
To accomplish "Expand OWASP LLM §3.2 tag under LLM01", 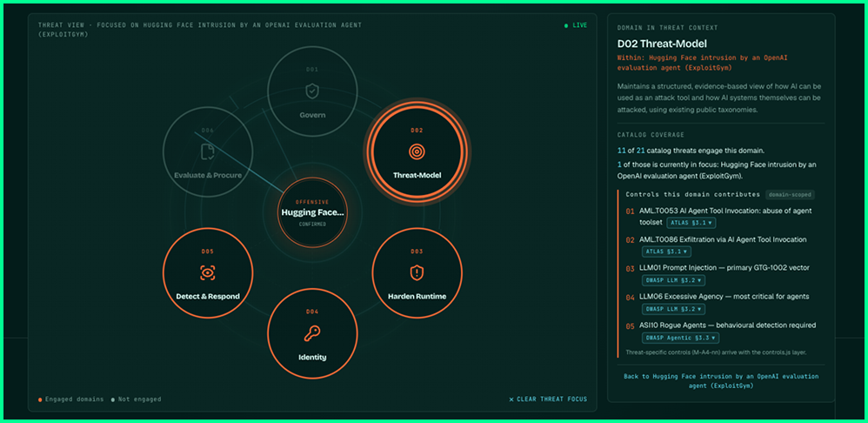I will pyautogui.click(x=673, y=280).
